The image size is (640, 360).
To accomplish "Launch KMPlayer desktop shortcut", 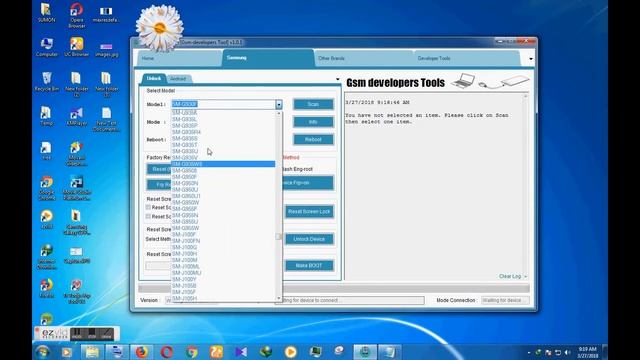I will click(76, 116).
